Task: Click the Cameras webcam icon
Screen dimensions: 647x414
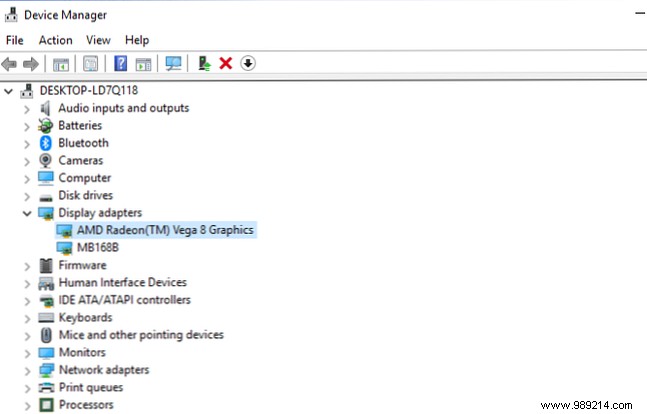Action: pos(45,161)
